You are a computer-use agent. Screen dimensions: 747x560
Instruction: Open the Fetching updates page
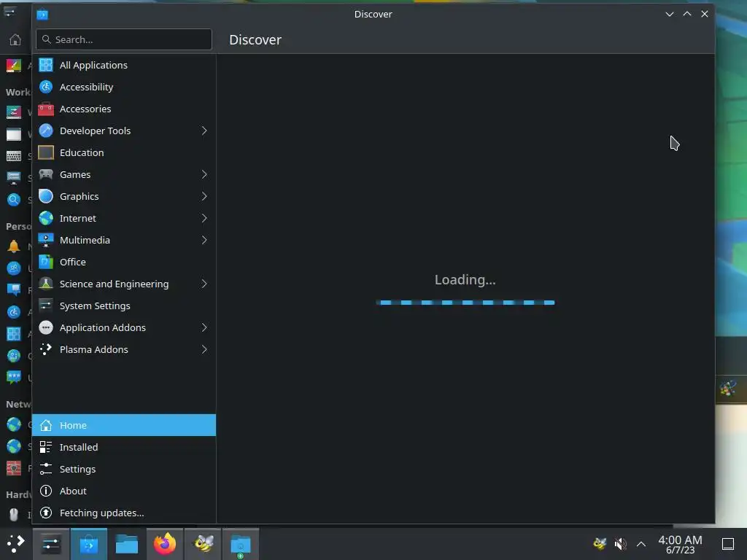(124, 513)
